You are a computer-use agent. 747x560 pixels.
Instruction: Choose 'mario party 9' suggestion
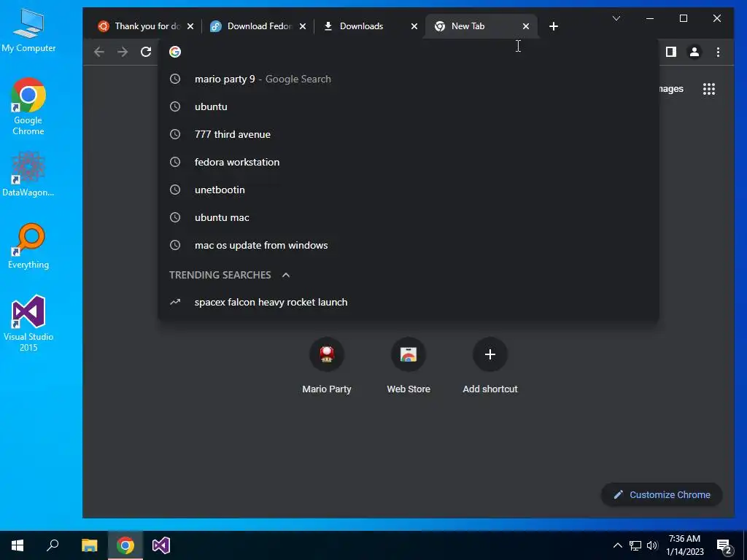pos(409,79)
